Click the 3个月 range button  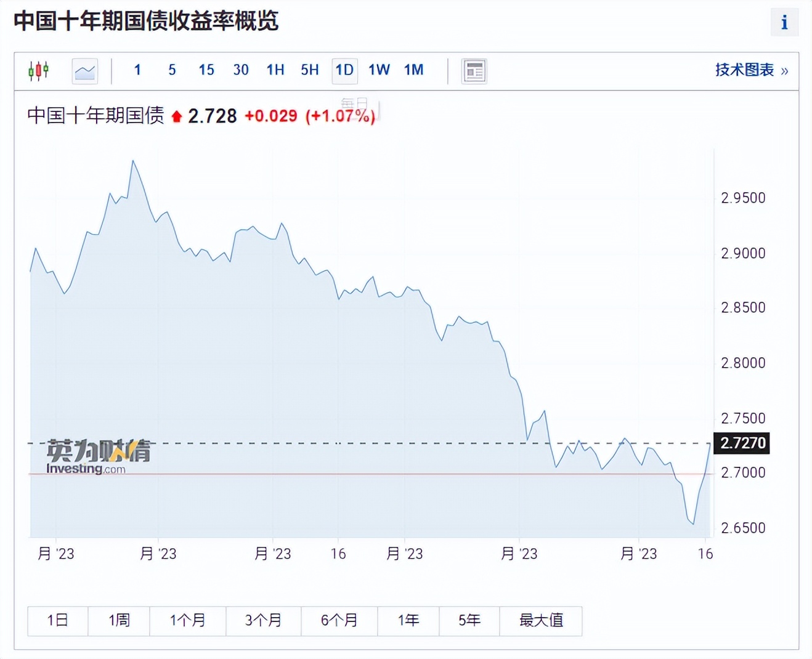pyautogui.click(x=264, y=621)
